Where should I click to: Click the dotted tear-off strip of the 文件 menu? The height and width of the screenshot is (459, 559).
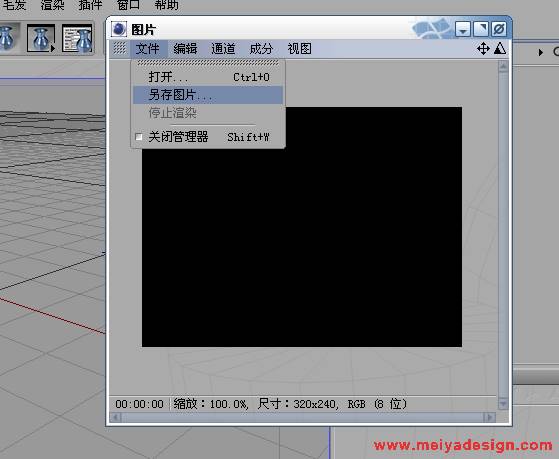click(208, 63)
